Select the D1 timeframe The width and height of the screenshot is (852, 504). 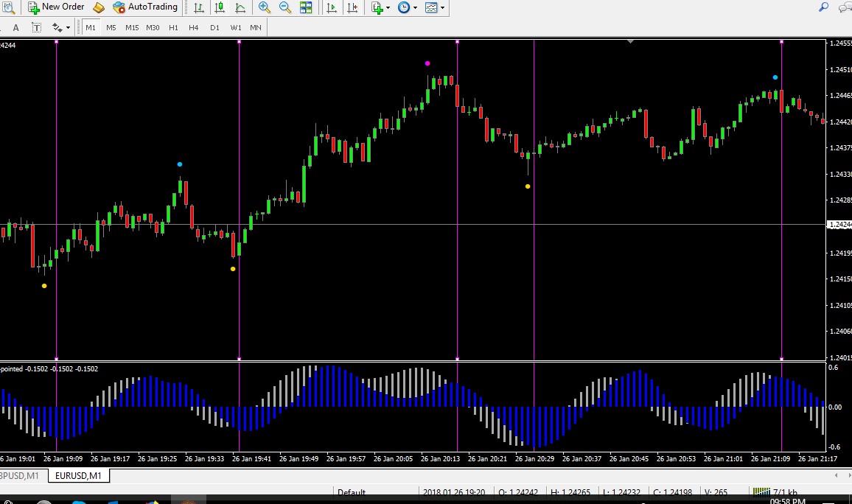[214, 28]
